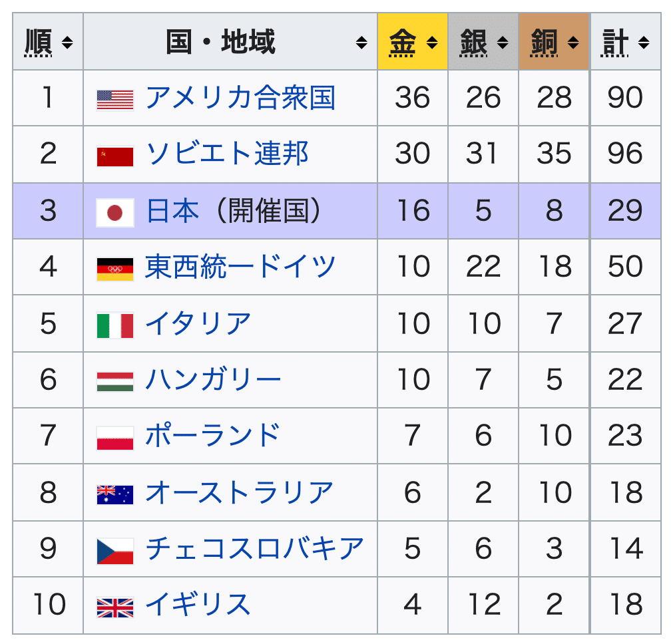The image size is (671, 644).
Task: Click the sort arrows beside 国・地域
Action: [x=361, y=42]
